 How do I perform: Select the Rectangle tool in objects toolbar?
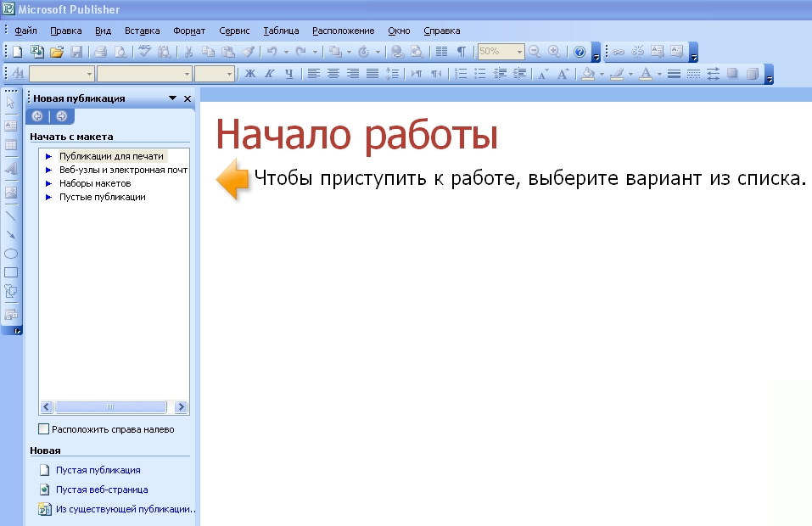point(10,272)
